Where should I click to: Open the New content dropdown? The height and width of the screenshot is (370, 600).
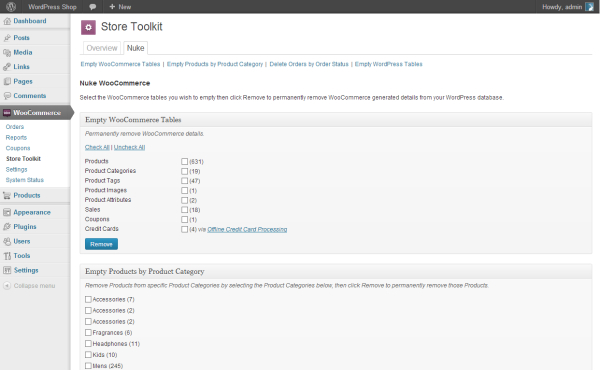click(x=120, y=7)
